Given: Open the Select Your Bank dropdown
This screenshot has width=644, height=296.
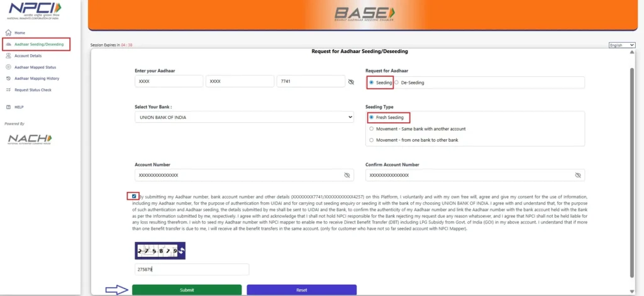Looking at the screenshot, I should click(244, 117).
